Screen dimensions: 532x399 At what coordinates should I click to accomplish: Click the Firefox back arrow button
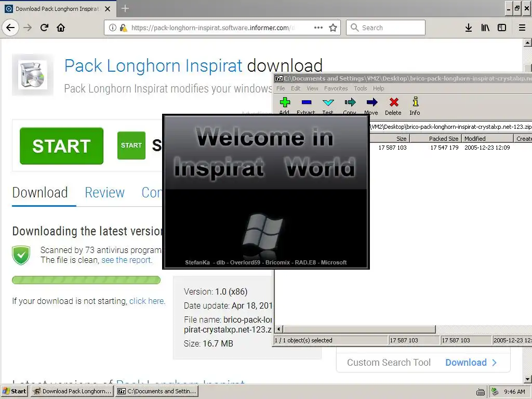10,28
